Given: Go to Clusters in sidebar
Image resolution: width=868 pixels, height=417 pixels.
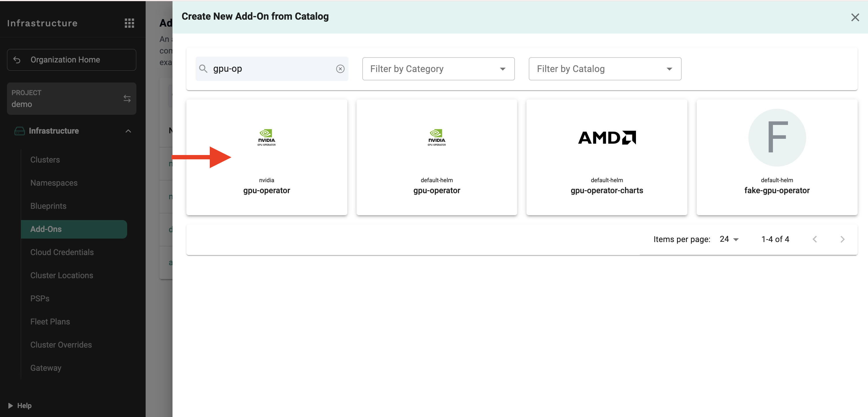Looking at the screenshot, I should tap(45, 160).
